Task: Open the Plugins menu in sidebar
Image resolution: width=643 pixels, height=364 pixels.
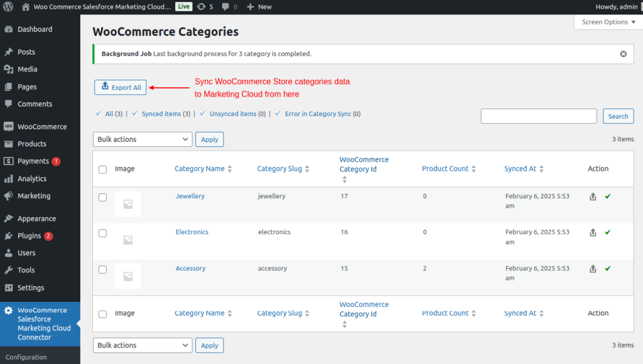Action: [30, 236]
